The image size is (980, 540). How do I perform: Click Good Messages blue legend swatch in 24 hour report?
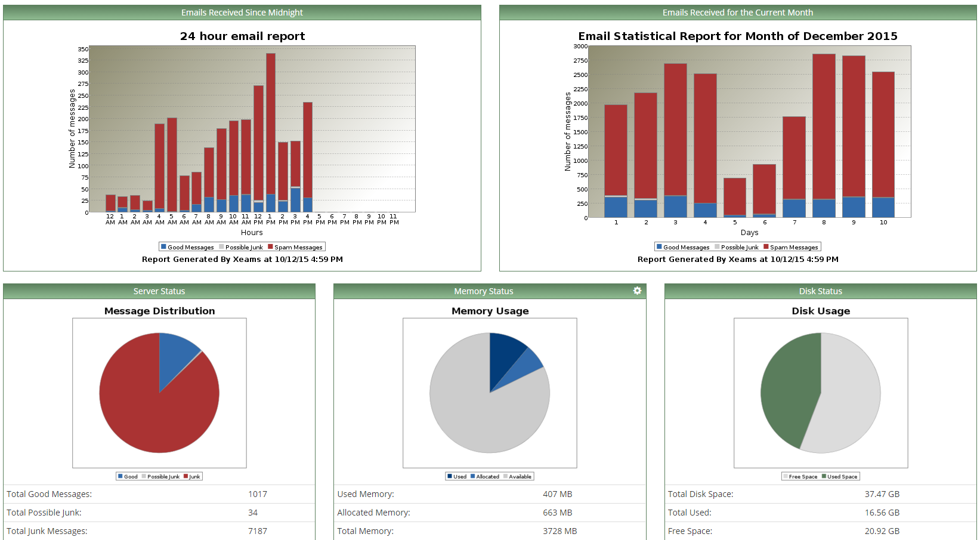[x=163, y=247]
